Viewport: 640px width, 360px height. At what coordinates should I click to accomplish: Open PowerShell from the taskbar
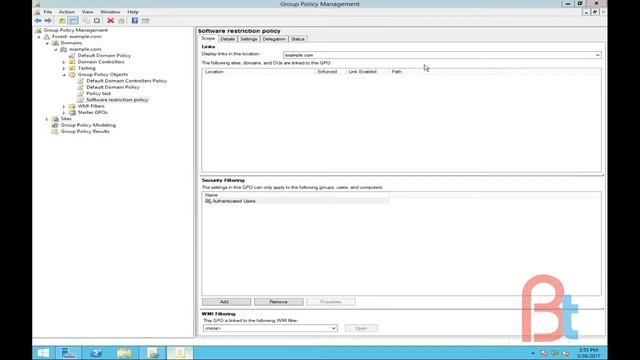click(96, 353)
